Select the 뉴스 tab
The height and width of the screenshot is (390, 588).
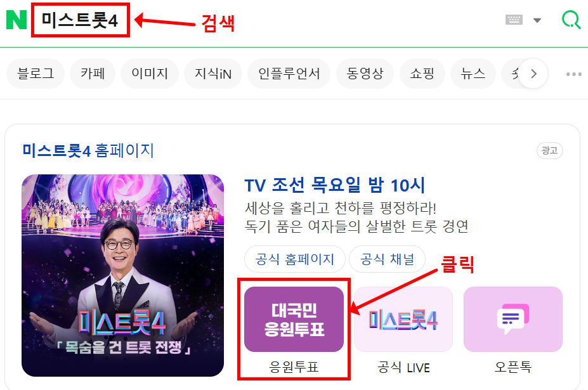click(473, 74)
